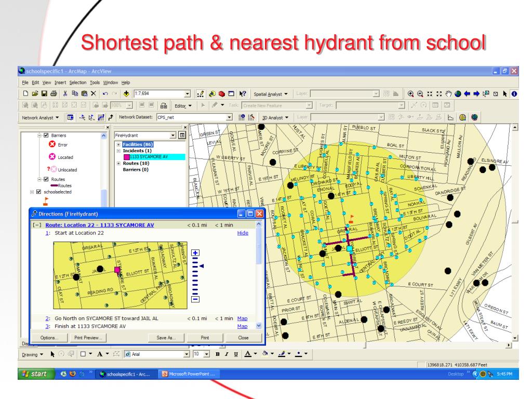The height and width of the screenshot is (399, 532).
Task: Collapse the Incidents (1) node
Action: click(119, 151)
